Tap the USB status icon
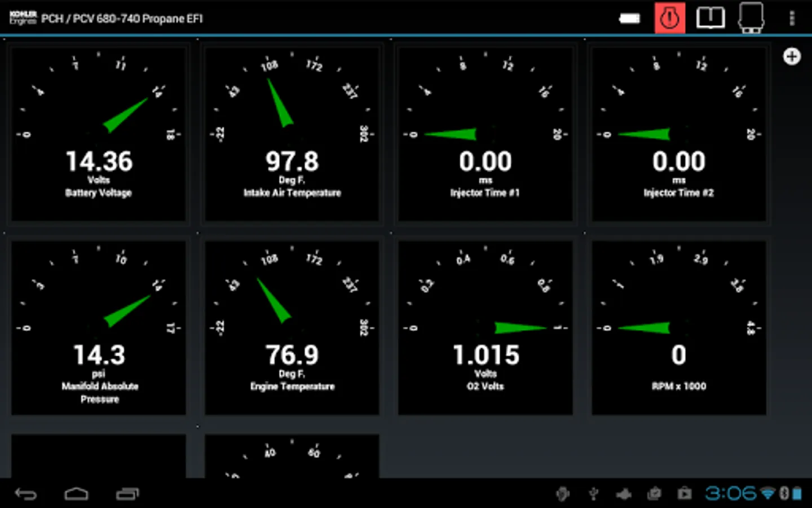The image size is (812, 508). click(593, 494)
